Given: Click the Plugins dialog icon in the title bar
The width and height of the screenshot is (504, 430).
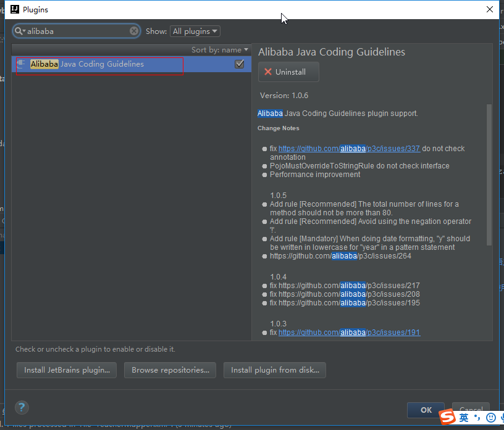Looking at the screenshot, I should [x=14, y=9].
